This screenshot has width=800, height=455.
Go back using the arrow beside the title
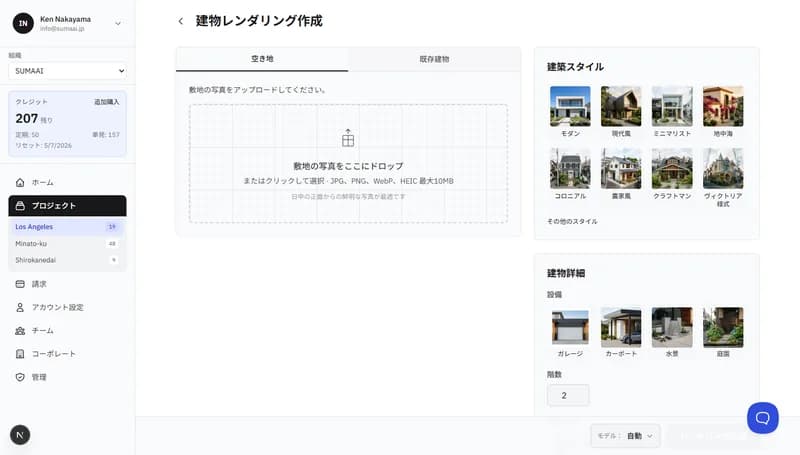tap(181, 21)
